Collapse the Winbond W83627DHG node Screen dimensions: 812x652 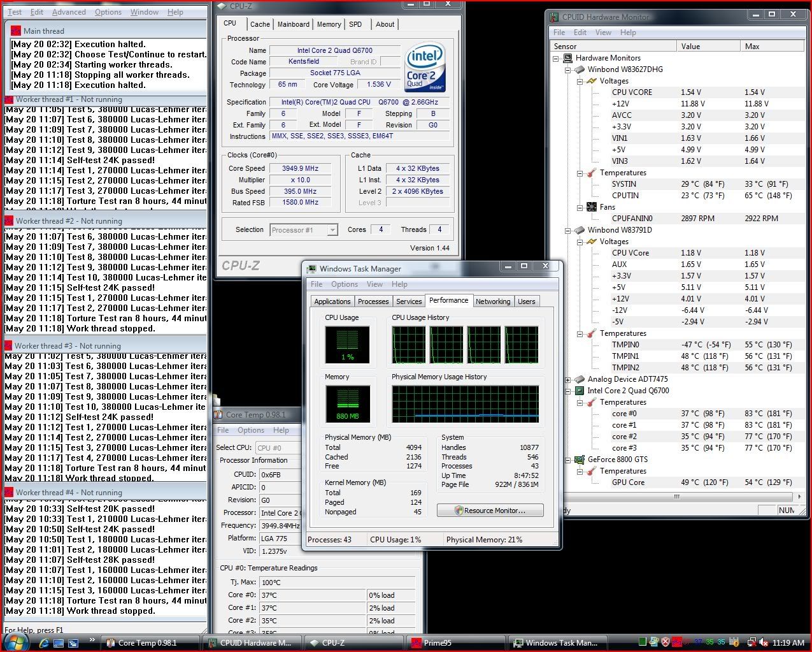[x=567, y=69]
